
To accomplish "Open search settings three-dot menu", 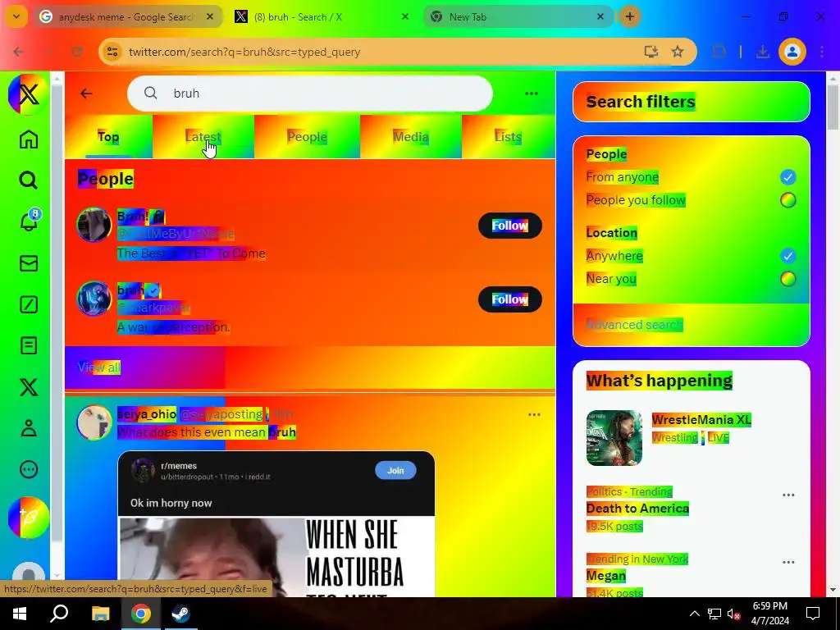I will pyautogui.click(x=532, y=94).
